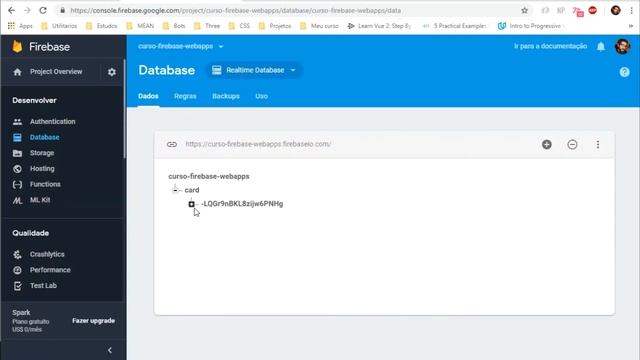640x360 pixels.
Task: Switch to the Regras tab
Action: pyautogui.click(x=185, y=96)
